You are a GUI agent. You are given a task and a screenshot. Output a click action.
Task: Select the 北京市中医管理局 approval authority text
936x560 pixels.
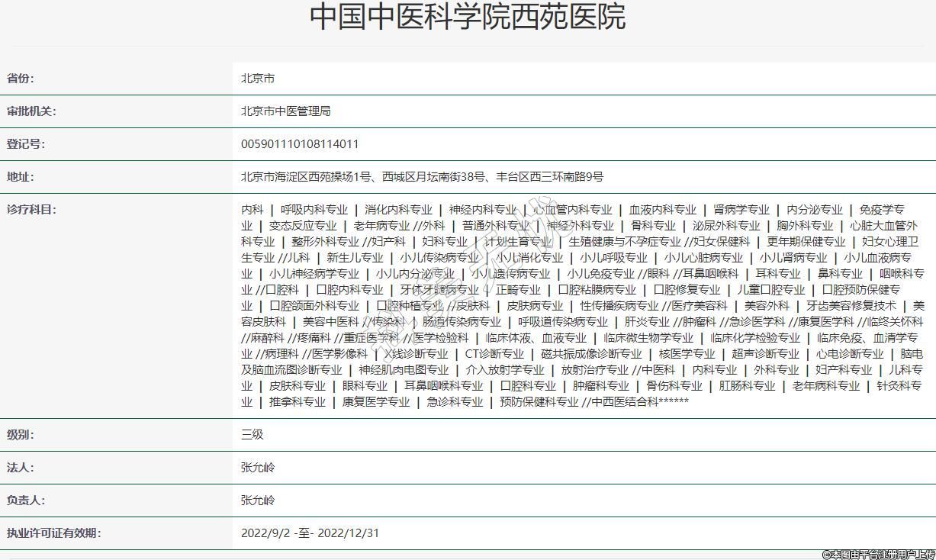[285, 111]
